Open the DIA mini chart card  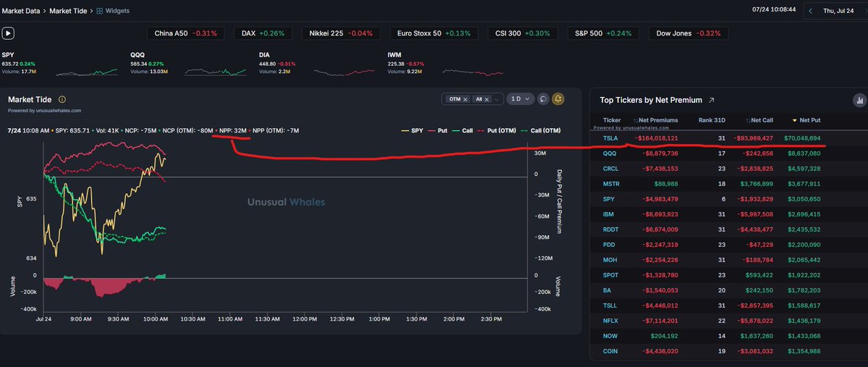coord(317,64)
